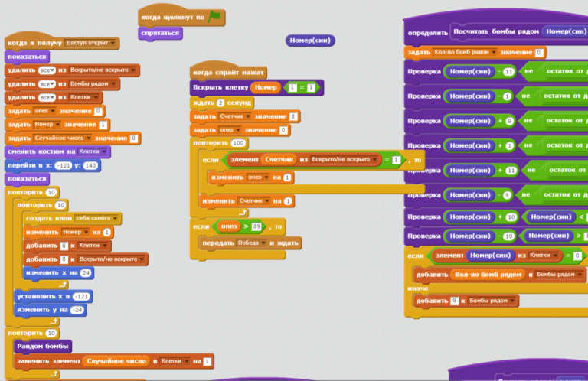Click the 'когда спрайт нажат' hat block

[228, 72]
